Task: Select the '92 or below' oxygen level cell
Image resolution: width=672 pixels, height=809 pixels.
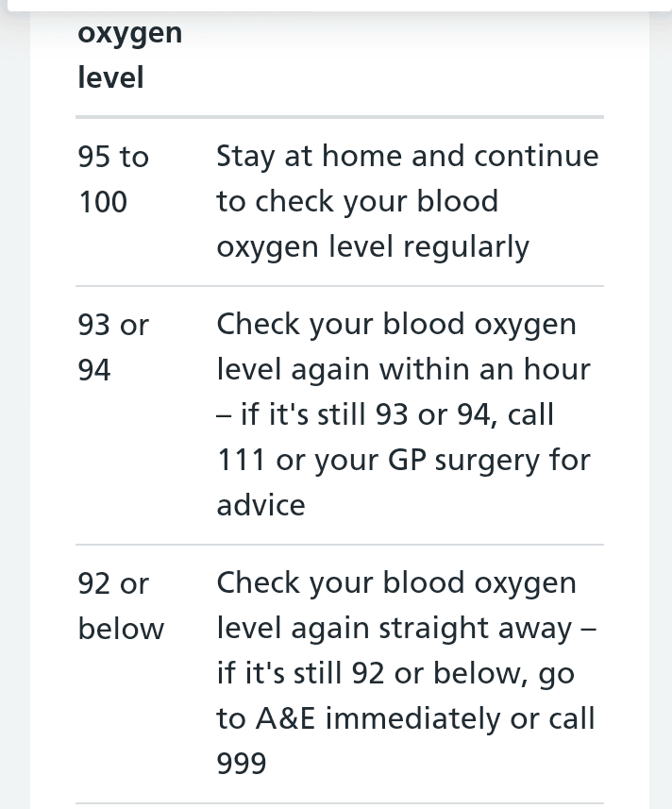Action: [121, 606]
